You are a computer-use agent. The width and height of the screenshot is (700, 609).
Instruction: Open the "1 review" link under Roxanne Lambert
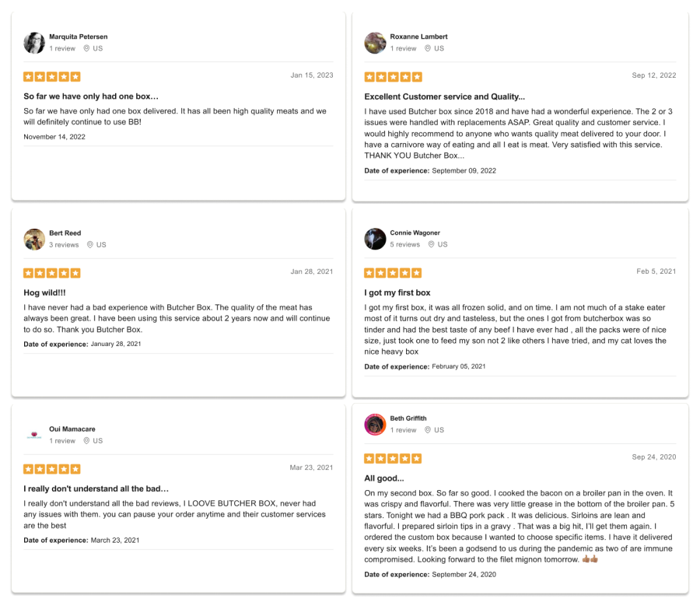pyautogui.click(x=403, y=48)
